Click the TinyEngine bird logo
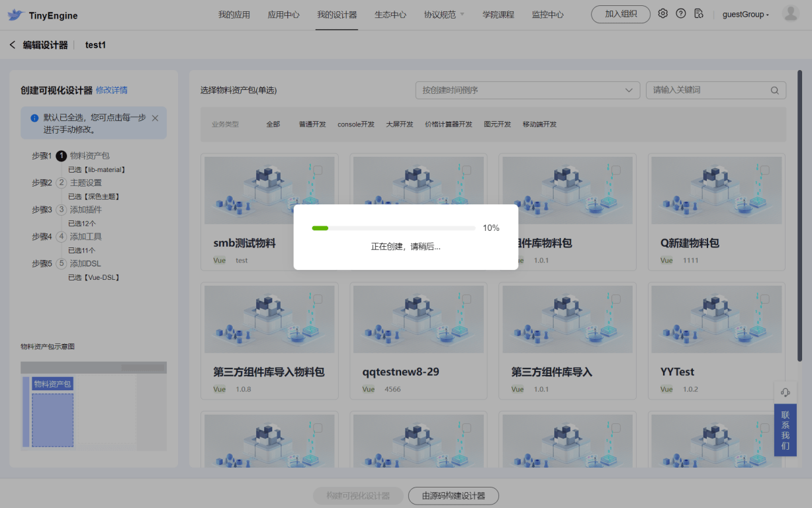The image size is (812, 508). [16, 15]
